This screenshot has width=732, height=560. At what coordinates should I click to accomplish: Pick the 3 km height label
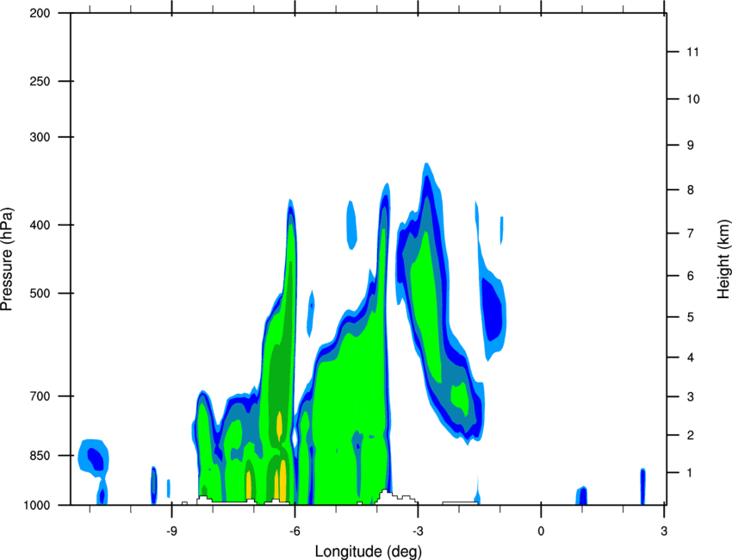[x=691, y=397]
